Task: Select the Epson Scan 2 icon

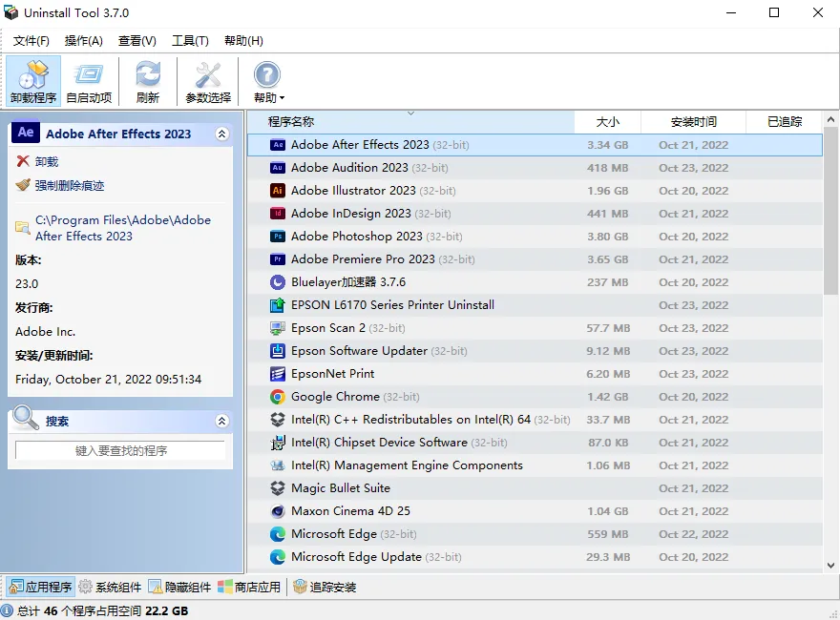Action: (x=278, y=328)
